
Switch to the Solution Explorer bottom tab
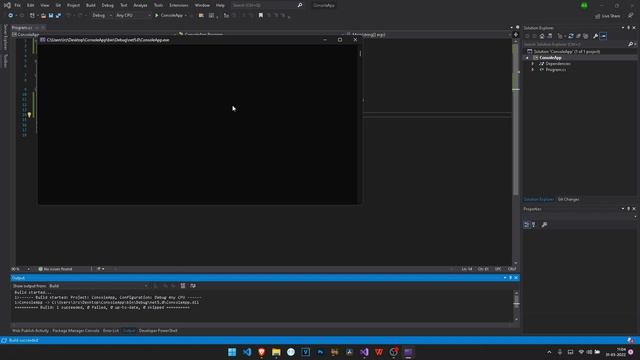click(x=538, y=200)
